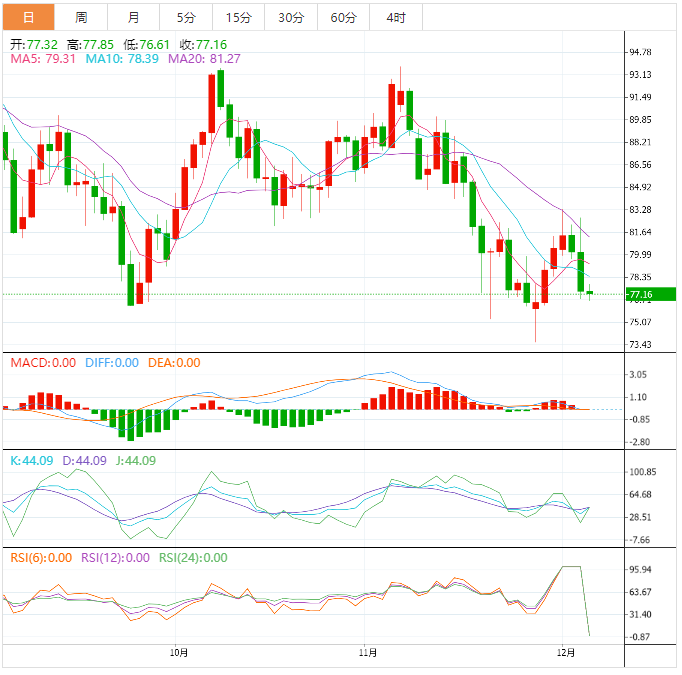Click the current price tag 77.16
The width and height of the screenshot is (682, 675).
coord(640,295)
